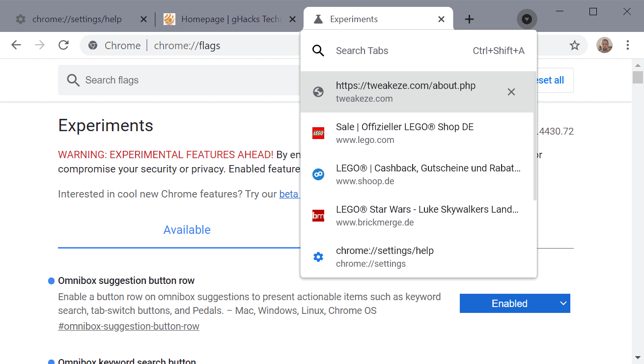Click the gHacks favicon on second tab

169,19
